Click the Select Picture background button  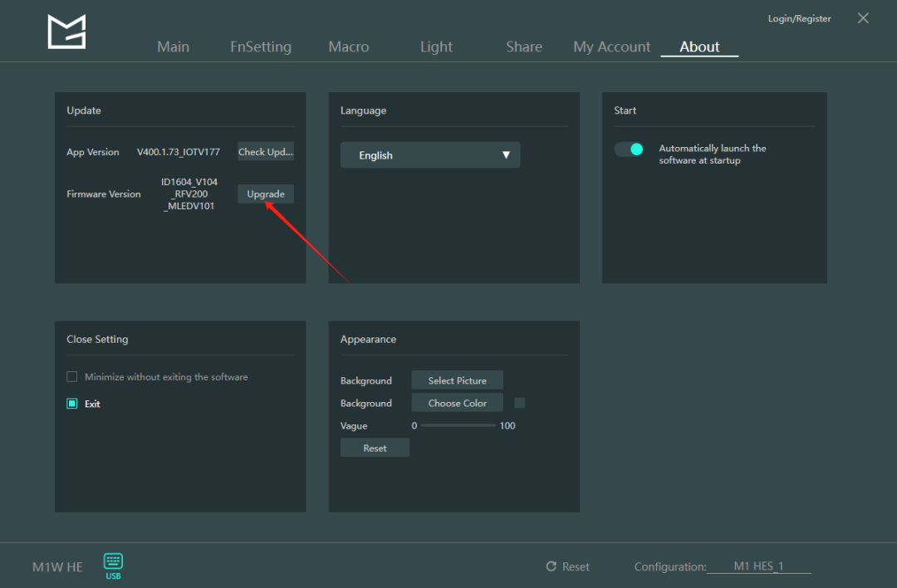(457, 380)
